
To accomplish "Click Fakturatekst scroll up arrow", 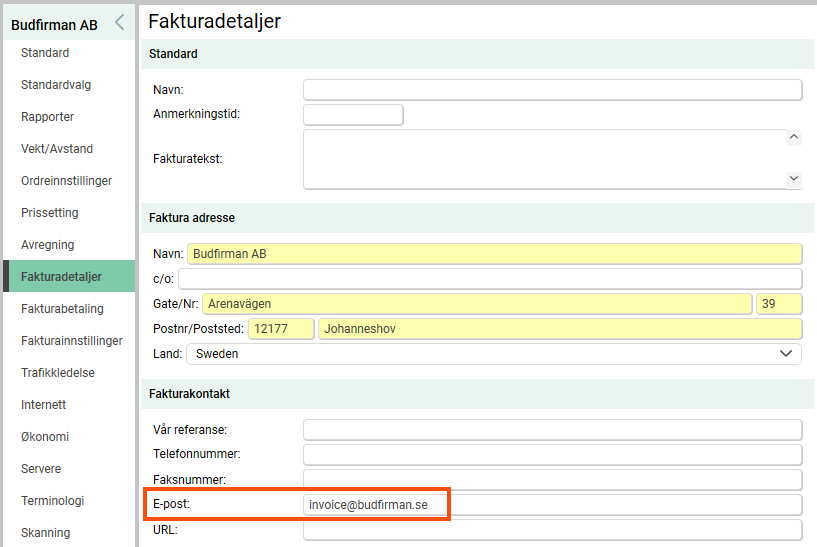I will 794,138.
